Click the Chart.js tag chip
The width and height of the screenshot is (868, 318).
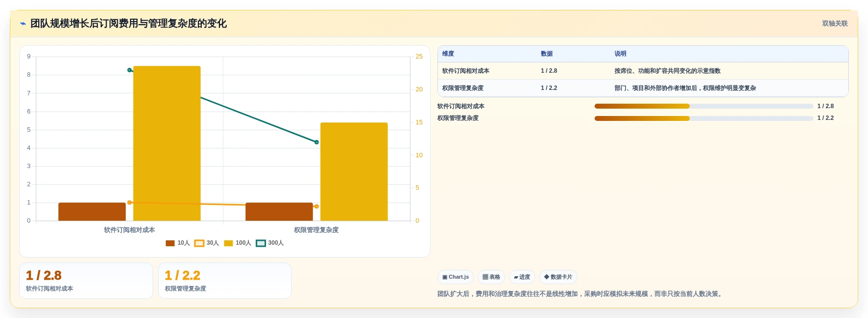[x=456, y=277]
